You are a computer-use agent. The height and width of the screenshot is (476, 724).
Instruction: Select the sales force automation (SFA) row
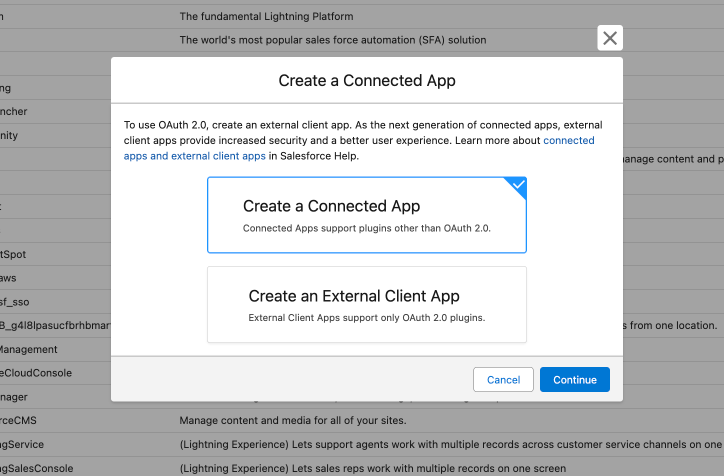click(x=332, y=40)
